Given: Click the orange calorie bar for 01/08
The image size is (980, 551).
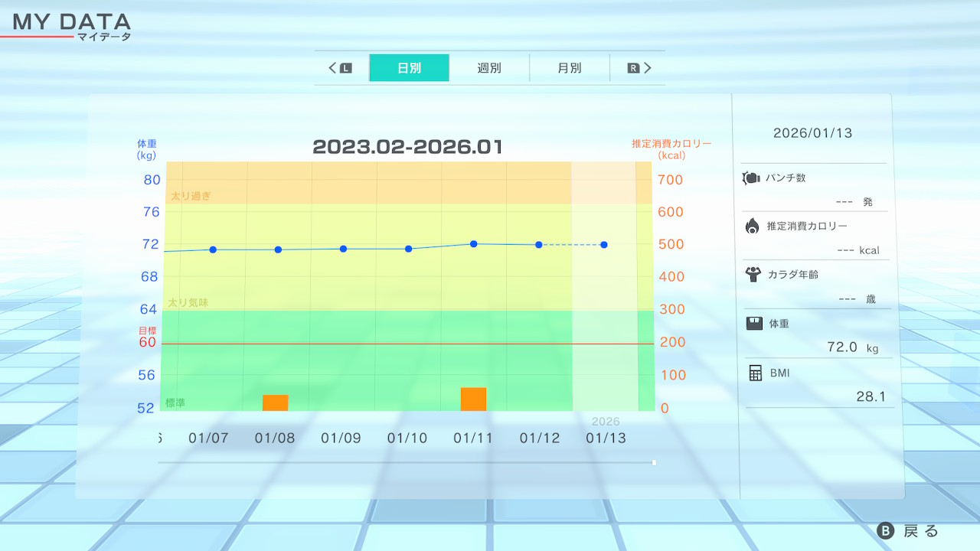Looking at the screenshot, I should tap(275, 403).
